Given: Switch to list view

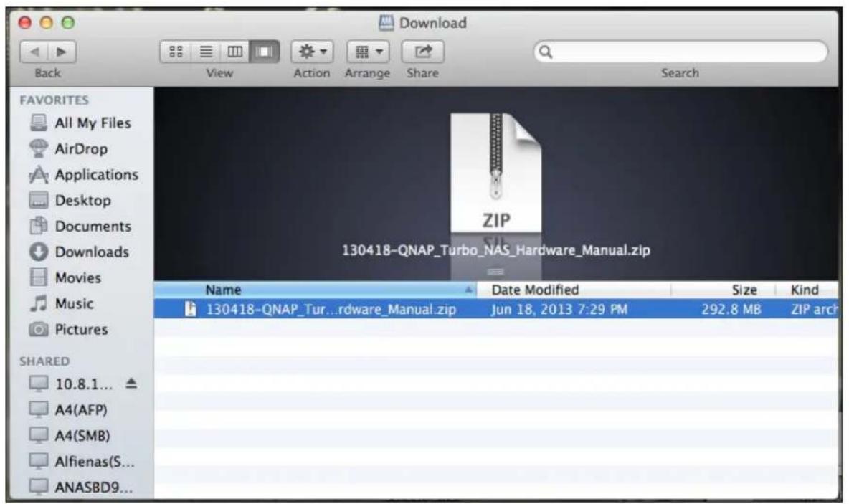Looking at the screenshot, I should coord(206,52).
